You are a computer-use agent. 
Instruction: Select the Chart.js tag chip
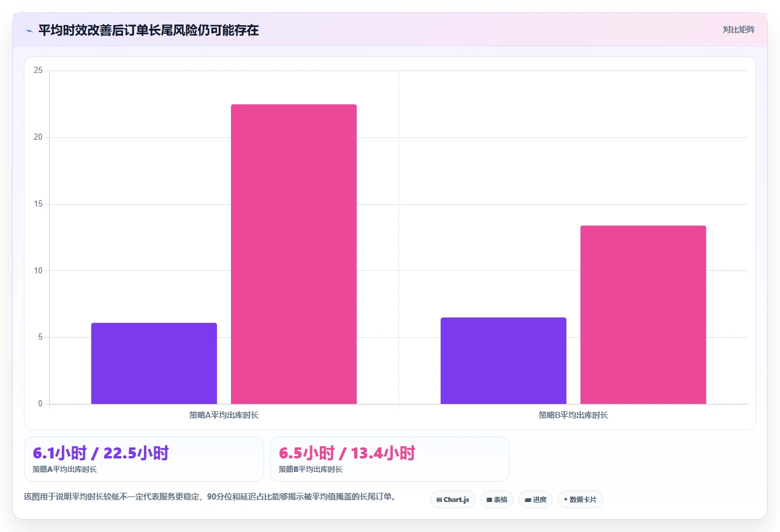tap(453, 500)
